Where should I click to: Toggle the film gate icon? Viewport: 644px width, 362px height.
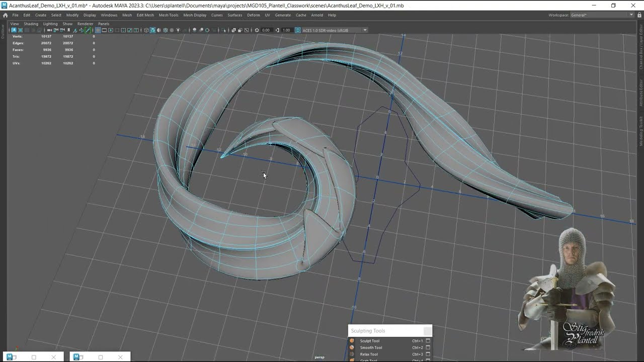point(104,30)
